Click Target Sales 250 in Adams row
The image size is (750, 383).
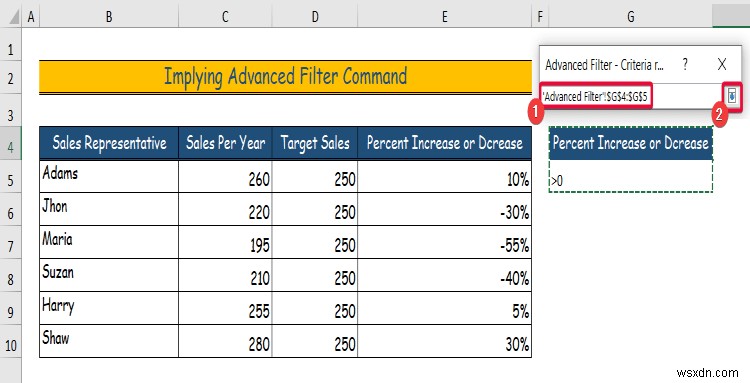[315, 176]
